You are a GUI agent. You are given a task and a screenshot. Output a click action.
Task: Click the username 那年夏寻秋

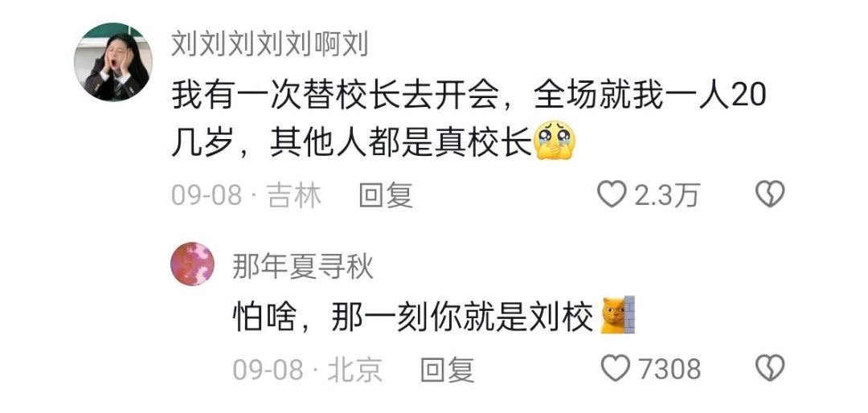click(x=303, y=268)
